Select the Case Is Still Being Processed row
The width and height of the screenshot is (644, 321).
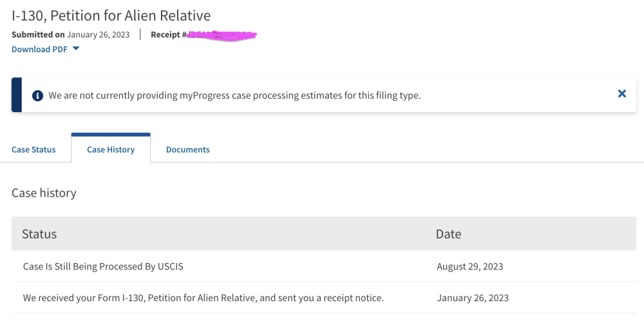point(103,266)
